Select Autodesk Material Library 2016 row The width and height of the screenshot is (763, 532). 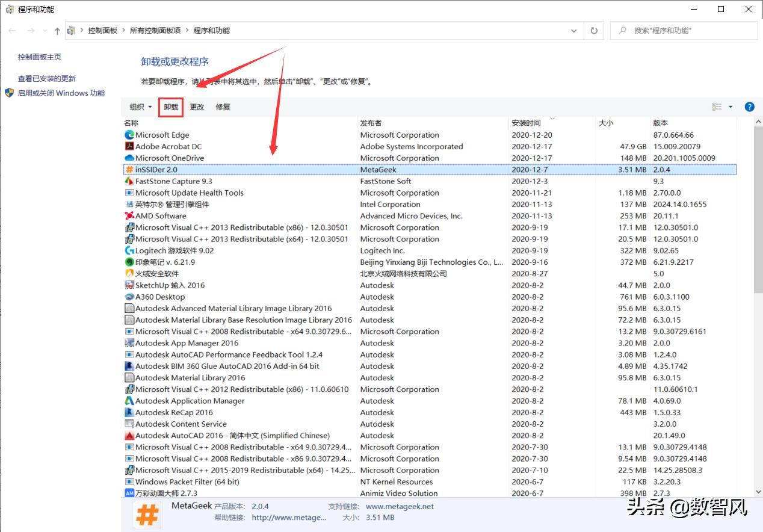tap(429, 378)
